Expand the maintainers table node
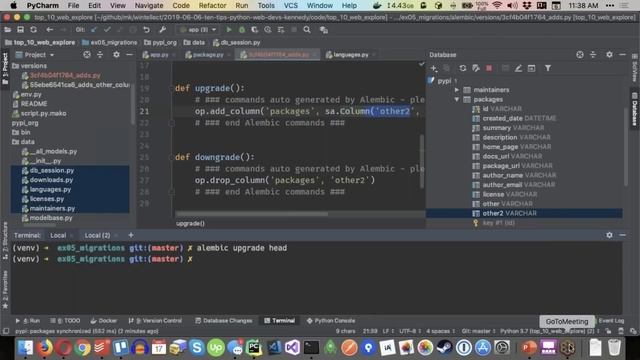The width and height of the screenshot is (640, 360). 457,90
